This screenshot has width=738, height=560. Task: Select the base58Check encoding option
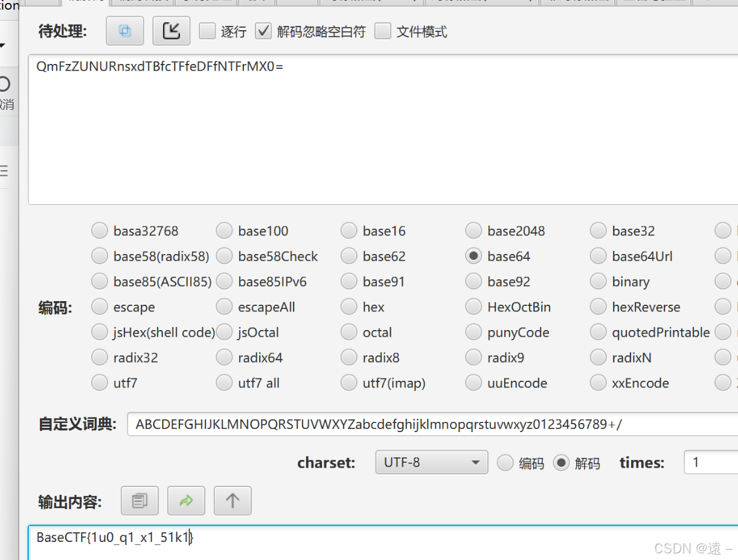(224, 256)
